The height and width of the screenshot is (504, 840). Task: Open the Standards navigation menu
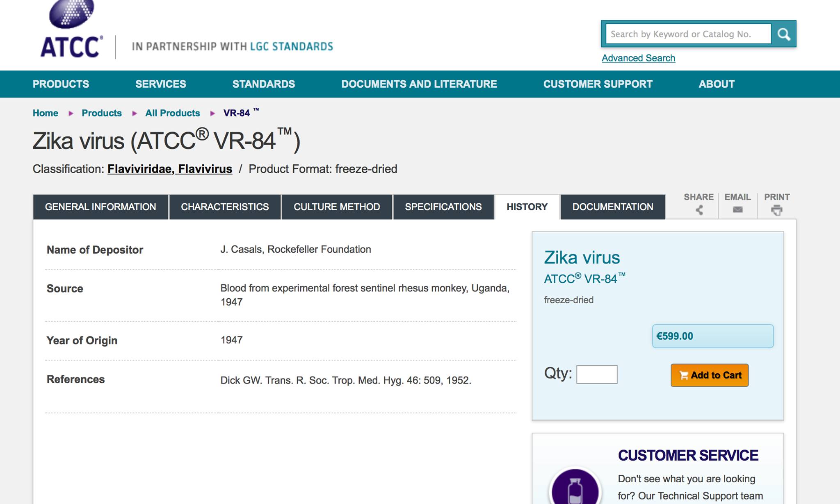264,84
